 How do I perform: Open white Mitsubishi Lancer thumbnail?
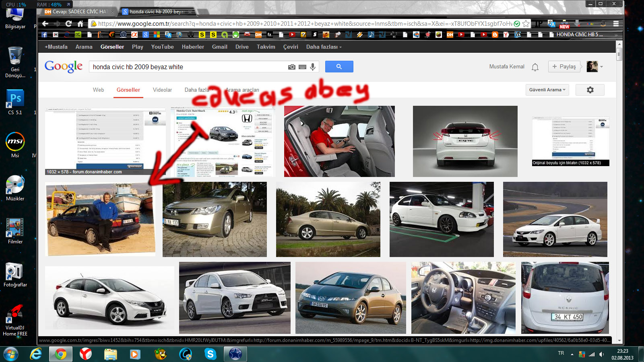pos(235,298)
